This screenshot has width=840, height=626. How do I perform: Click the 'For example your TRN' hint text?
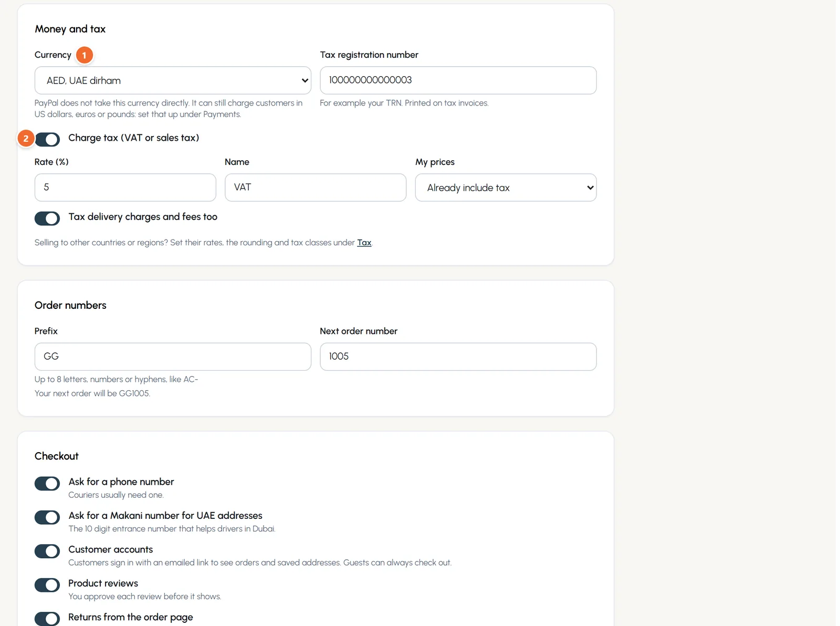404,103
